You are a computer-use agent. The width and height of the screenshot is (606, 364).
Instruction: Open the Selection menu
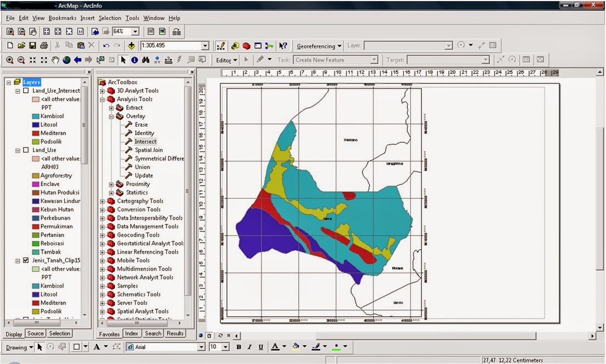[110, 18]
